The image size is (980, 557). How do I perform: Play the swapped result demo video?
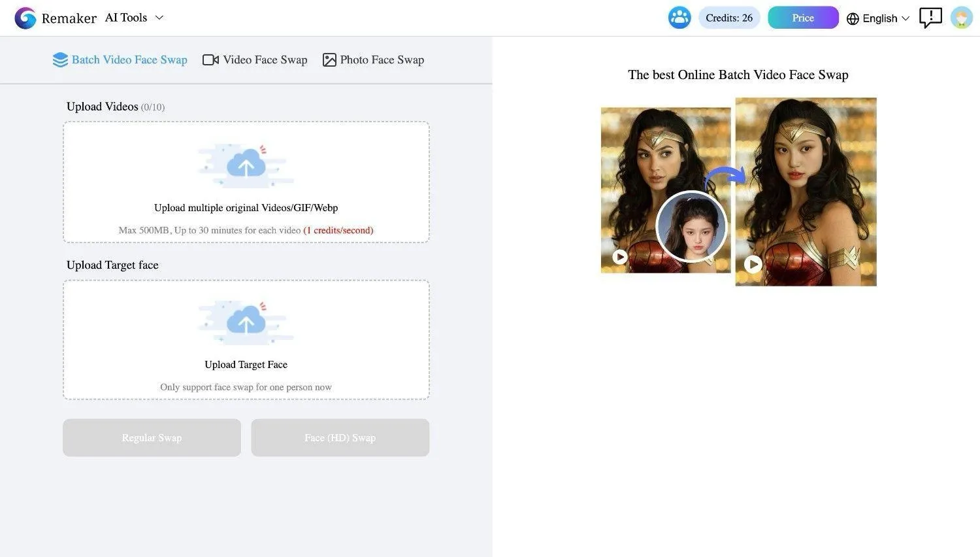coord(753,264)
